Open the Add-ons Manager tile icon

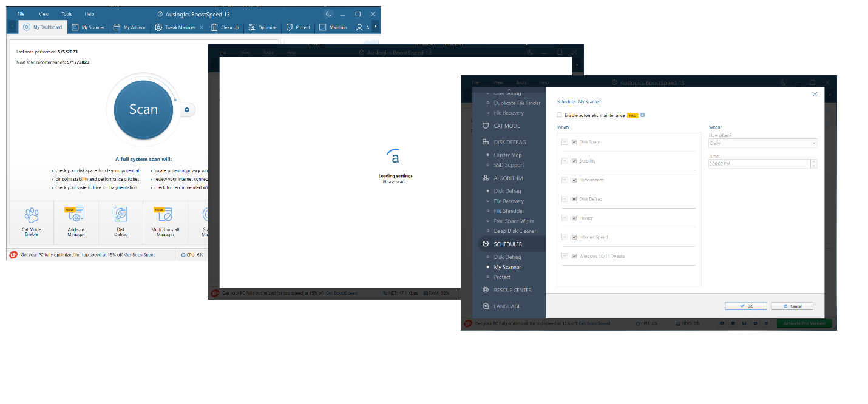click(x=76, y=214)
